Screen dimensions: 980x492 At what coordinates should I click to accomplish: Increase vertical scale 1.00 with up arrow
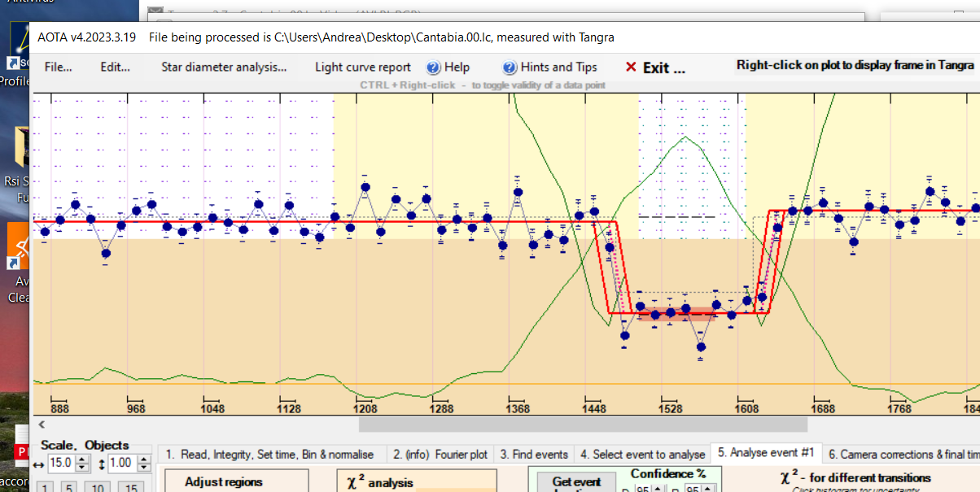[144, 460]
